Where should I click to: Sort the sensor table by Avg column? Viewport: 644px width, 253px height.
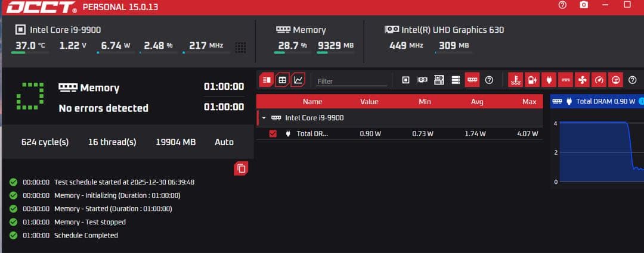point(477,102)
